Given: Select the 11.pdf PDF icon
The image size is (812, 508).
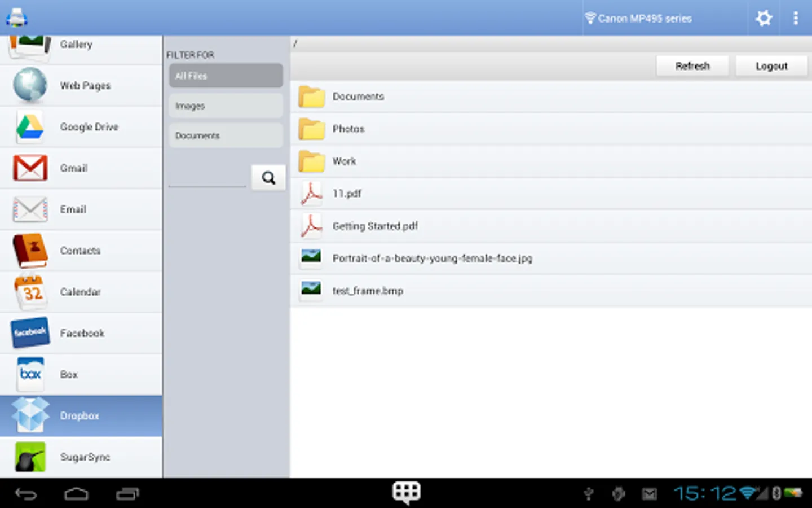Looking at the screenshot, I should tap(311, 194).
